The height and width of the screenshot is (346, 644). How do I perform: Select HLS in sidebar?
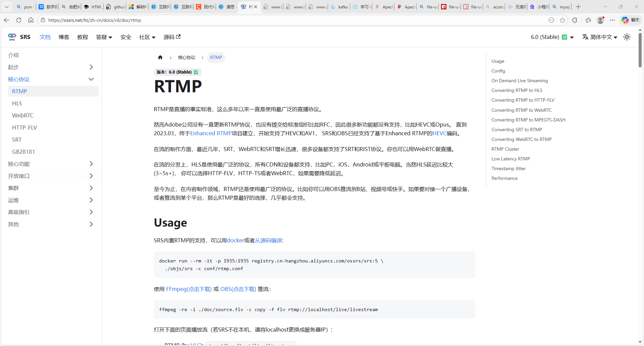point(53,103)
